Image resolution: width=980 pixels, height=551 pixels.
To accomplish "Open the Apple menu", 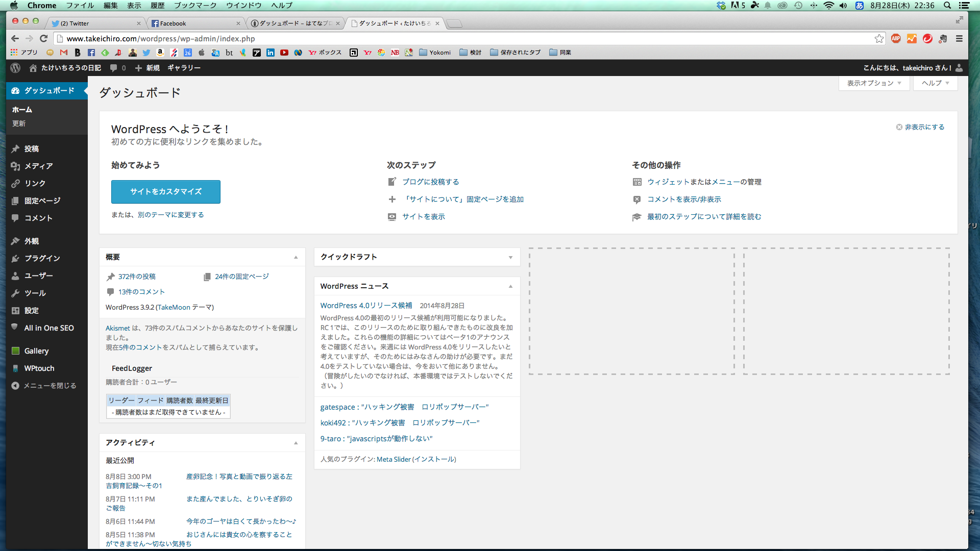I will pyautogui.click(x=14, y=6).
